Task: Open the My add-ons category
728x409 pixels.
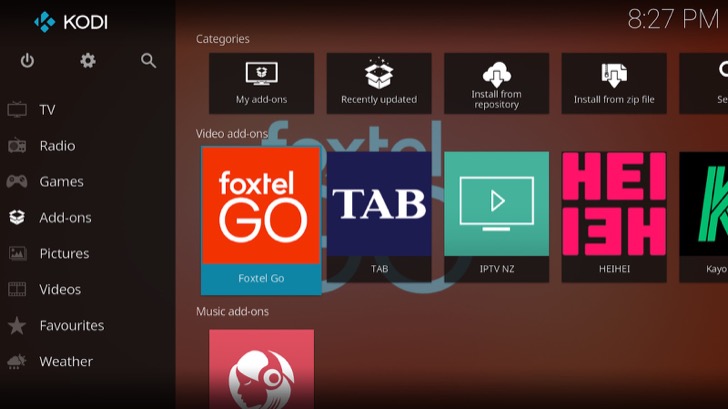Action: point(261,83)
